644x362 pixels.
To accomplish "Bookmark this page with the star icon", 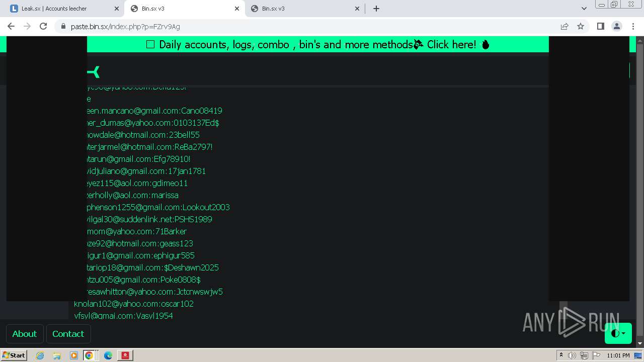I will coord(581,26).
